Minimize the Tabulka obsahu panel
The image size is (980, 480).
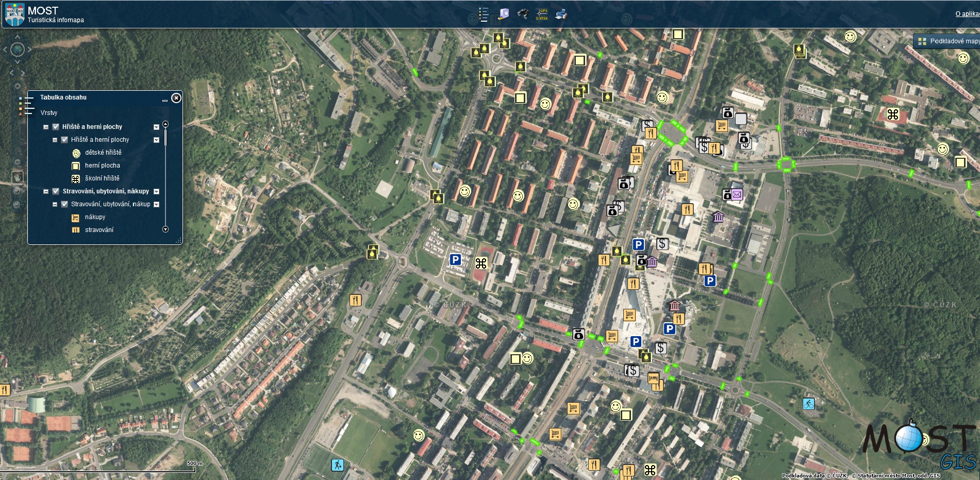pyautogui.click(x=165, y=100)
